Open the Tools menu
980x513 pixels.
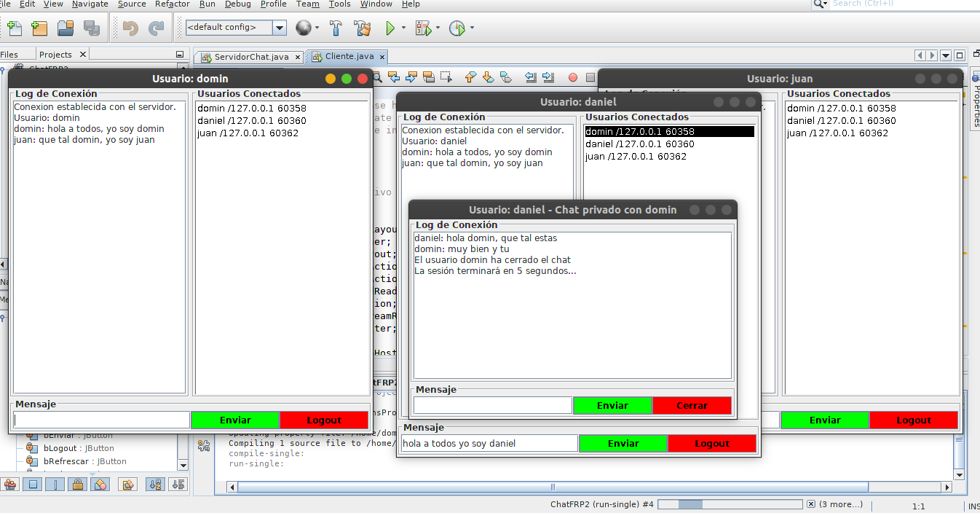point(339,4)
